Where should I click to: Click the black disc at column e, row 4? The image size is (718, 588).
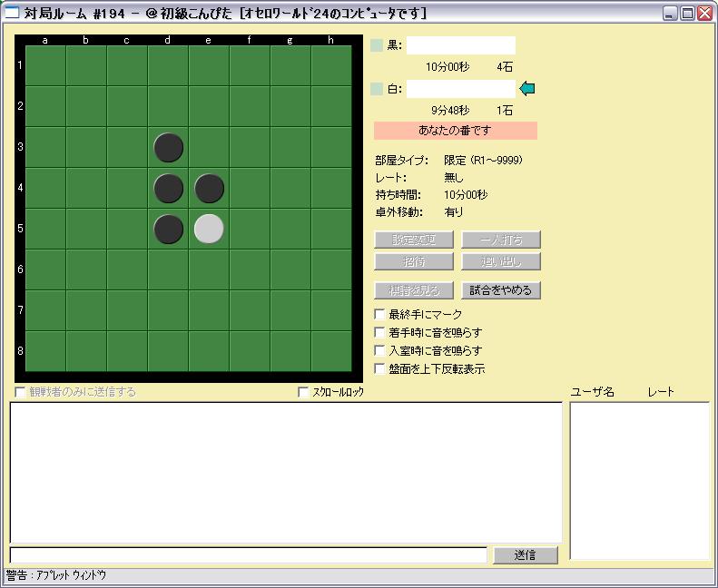coord(209,189)
